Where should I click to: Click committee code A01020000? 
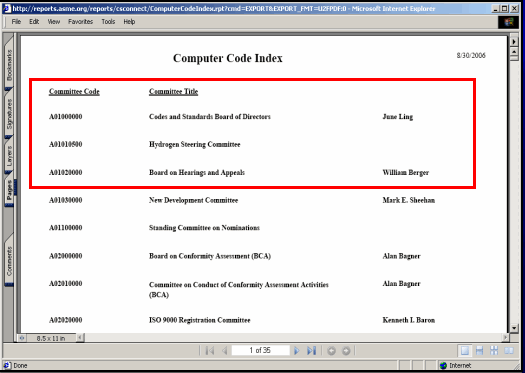tap(66, 172)
